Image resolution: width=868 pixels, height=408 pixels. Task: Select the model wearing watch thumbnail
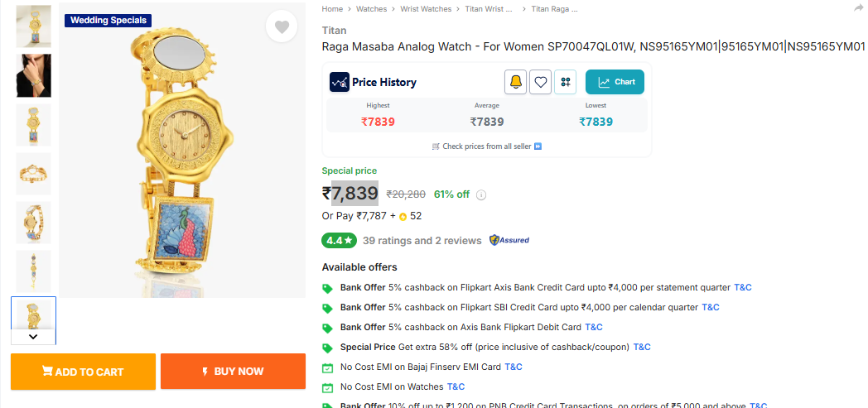[34, 75]
